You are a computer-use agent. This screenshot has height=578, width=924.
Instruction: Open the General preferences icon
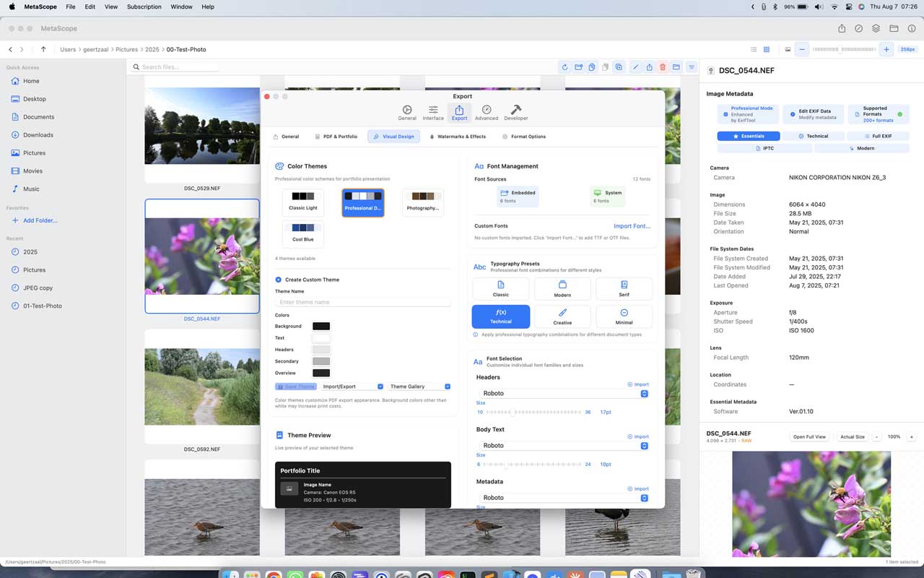pyautogui.click(x=407, y=113)
